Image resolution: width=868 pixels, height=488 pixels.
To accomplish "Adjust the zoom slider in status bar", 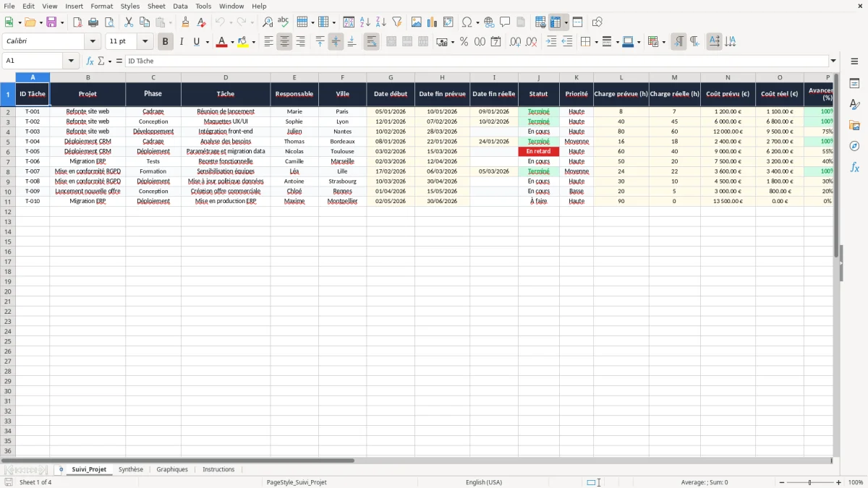I will pyautogui.click(x=809, y=482).
